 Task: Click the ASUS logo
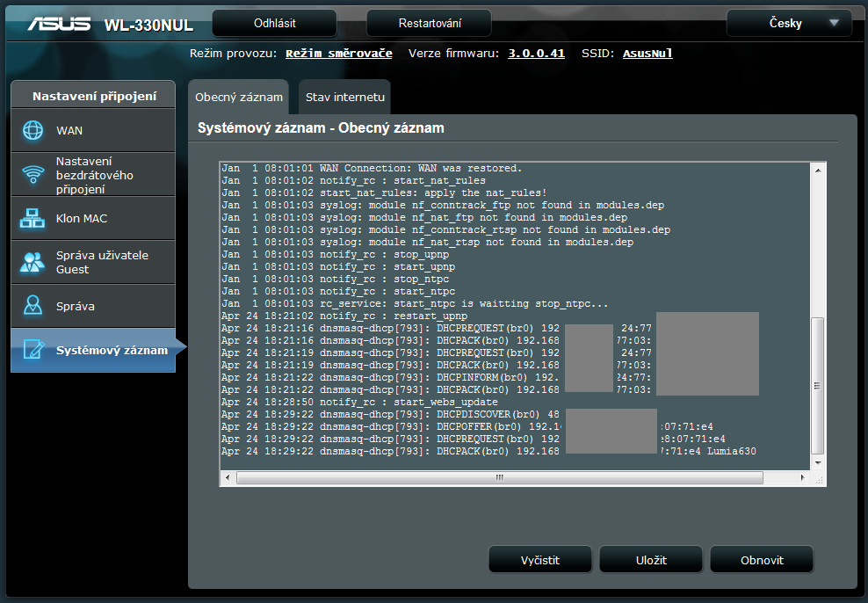click(60, 24)
